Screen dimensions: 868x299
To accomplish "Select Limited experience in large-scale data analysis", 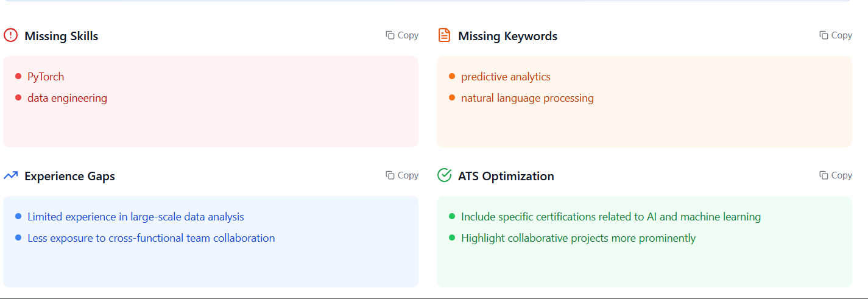I will click(x=136, y=217).
